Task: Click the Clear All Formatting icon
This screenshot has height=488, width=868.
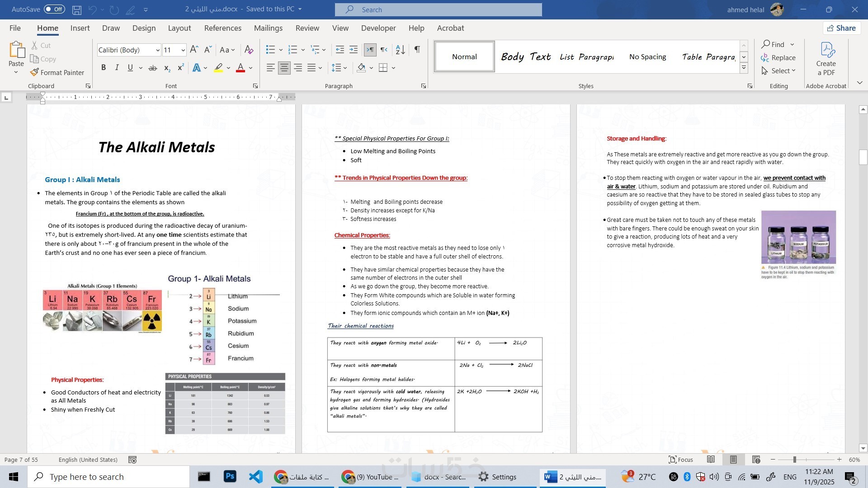Action: (x=249, y=50)
